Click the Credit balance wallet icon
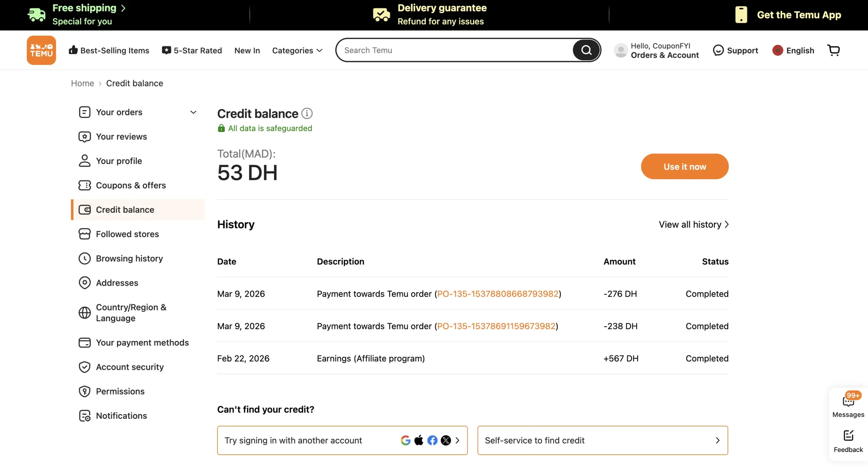 (84, 210)
